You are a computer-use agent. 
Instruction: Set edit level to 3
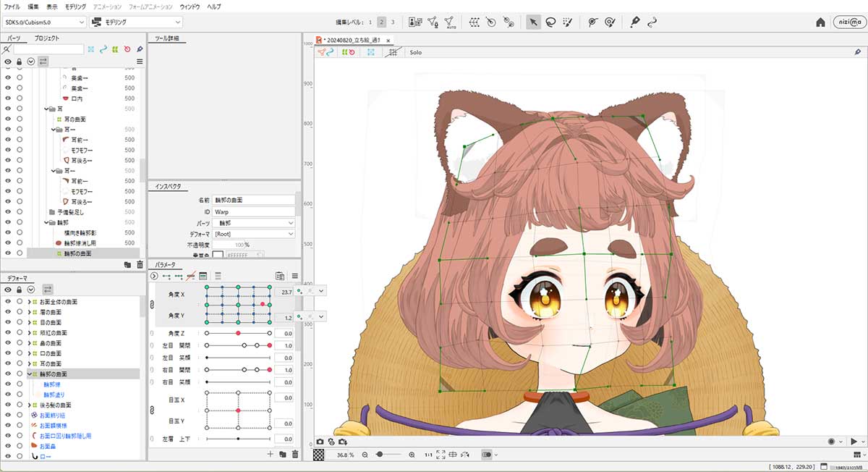tap(393, 22)
